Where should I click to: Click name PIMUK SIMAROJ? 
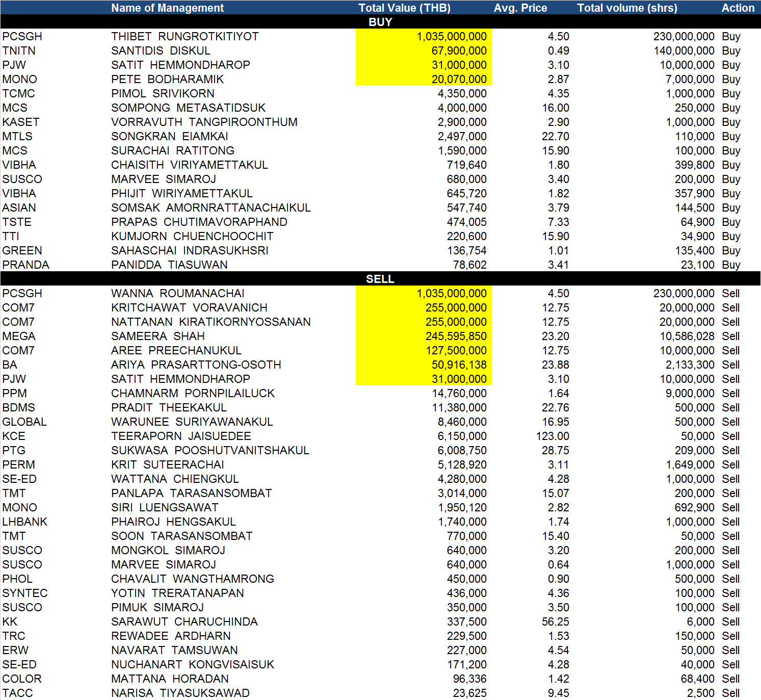(x=158, y=607)
